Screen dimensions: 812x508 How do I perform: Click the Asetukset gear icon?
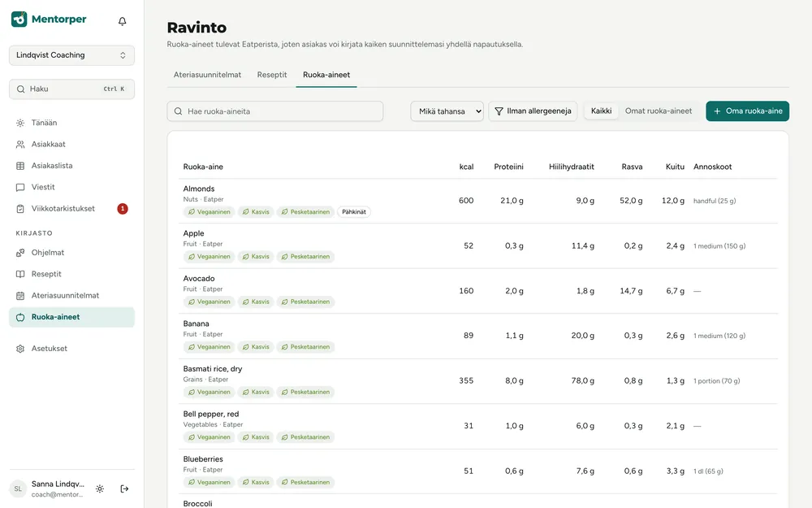click(x=20, y=349)
